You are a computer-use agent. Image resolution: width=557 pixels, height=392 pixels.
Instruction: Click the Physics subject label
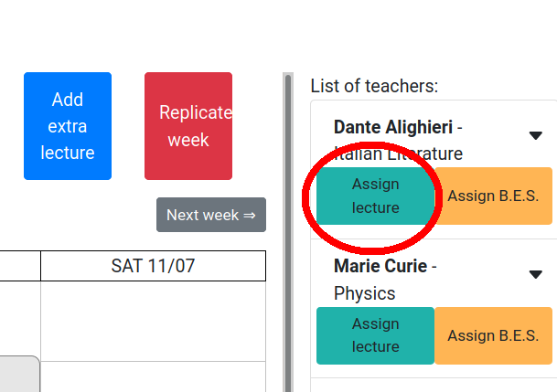coord(364,293)
